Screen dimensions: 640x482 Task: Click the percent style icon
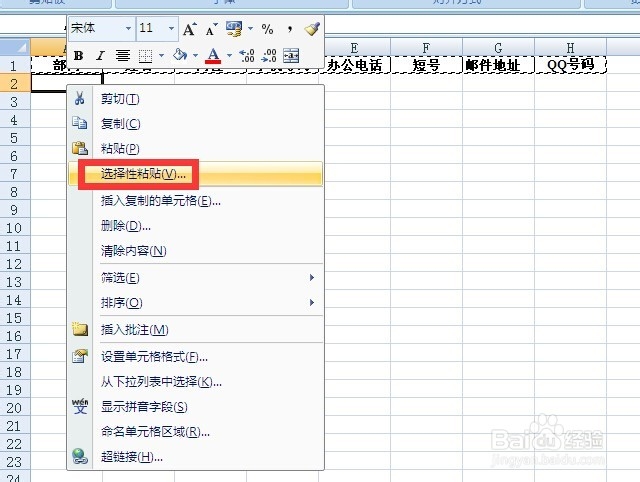267,29
